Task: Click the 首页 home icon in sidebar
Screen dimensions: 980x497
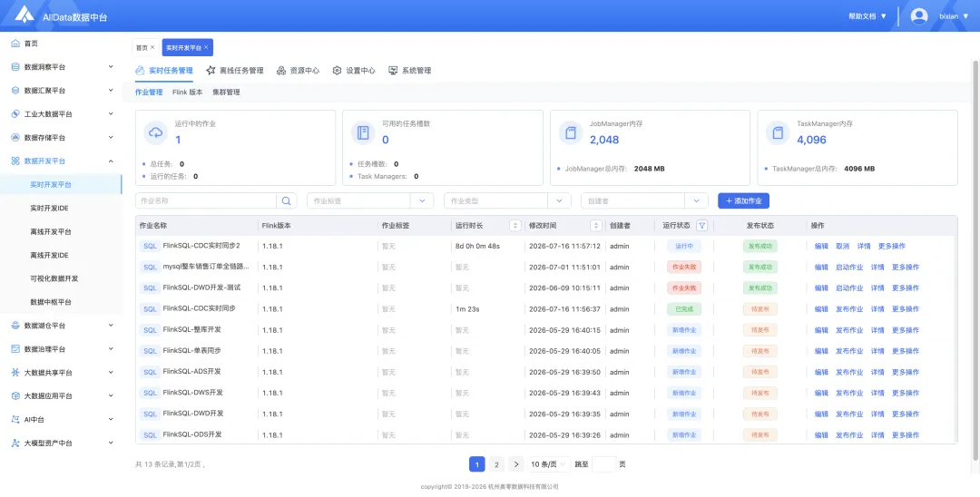Action: coord(15,44)
